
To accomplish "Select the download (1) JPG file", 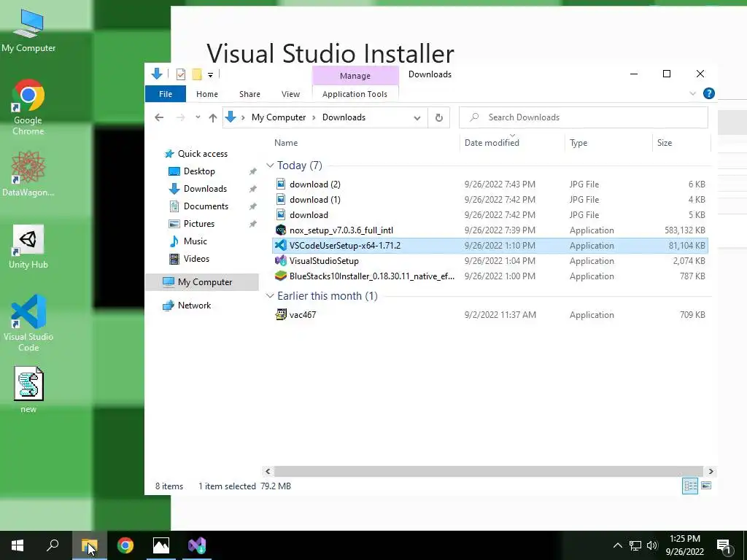I will tap(489, 200).
